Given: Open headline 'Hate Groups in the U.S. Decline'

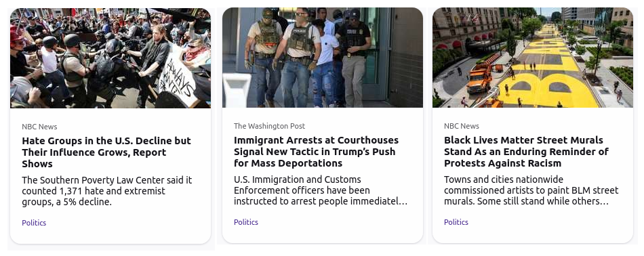Looking at the screenshot, I should point(106,152).
